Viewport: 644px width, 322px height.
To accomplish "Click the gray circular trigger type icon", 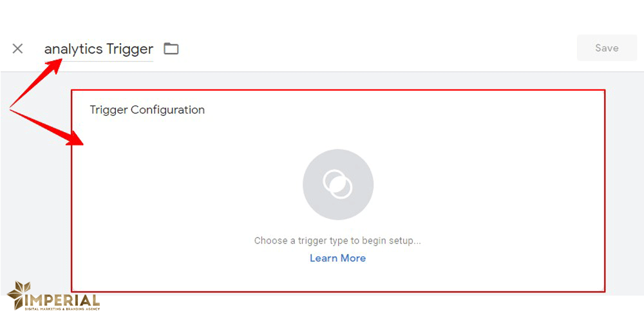I will 338,185.
